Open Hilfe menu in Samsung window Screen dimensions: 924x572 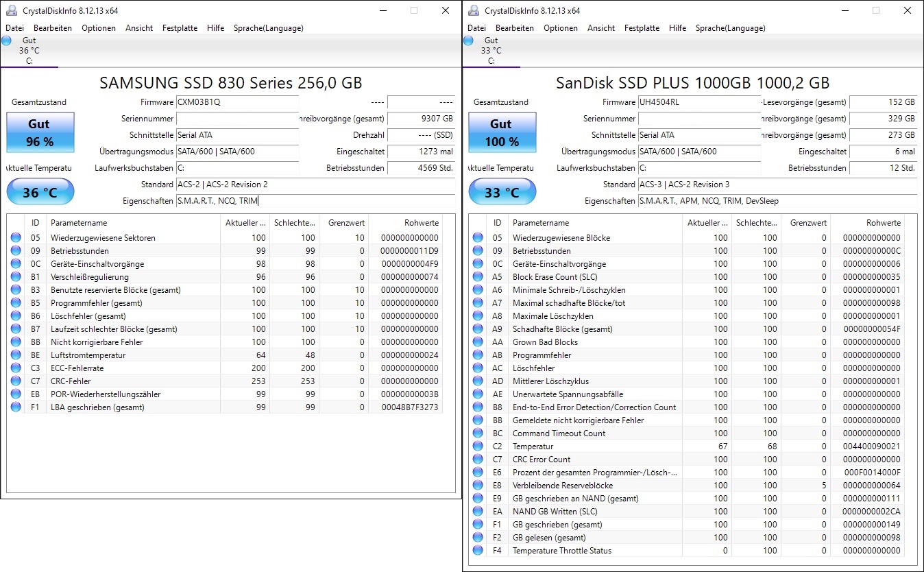coord(215,28)
